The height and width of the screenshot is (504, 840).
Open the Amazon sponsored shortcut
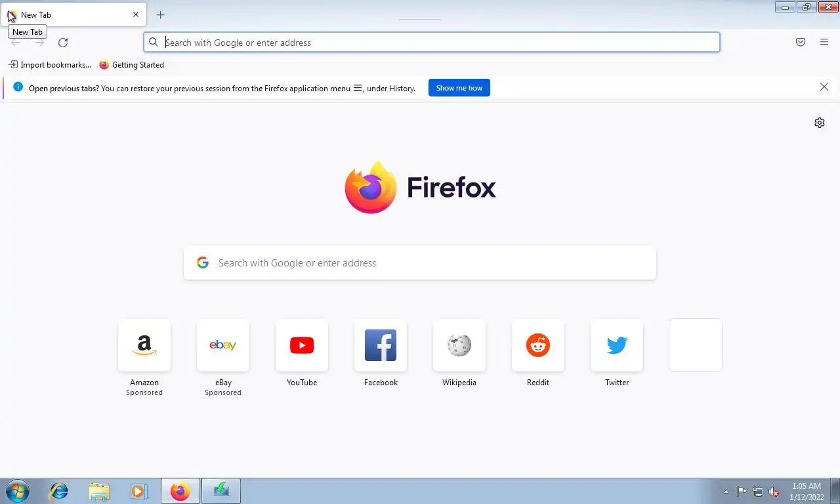pyautogui.click(x=144, y=345)
